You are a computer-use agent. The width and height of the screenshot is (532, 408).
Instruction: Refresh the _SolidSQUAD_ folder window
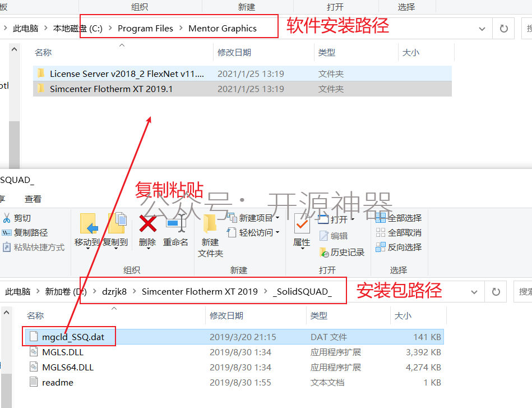[496, 292]
